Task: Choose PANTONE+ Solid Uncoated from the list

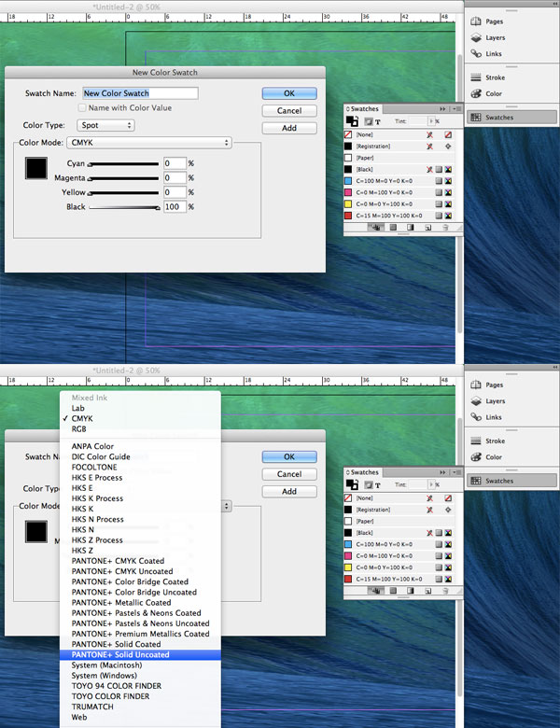Action: pyautogui.click(x=140, y=654)
